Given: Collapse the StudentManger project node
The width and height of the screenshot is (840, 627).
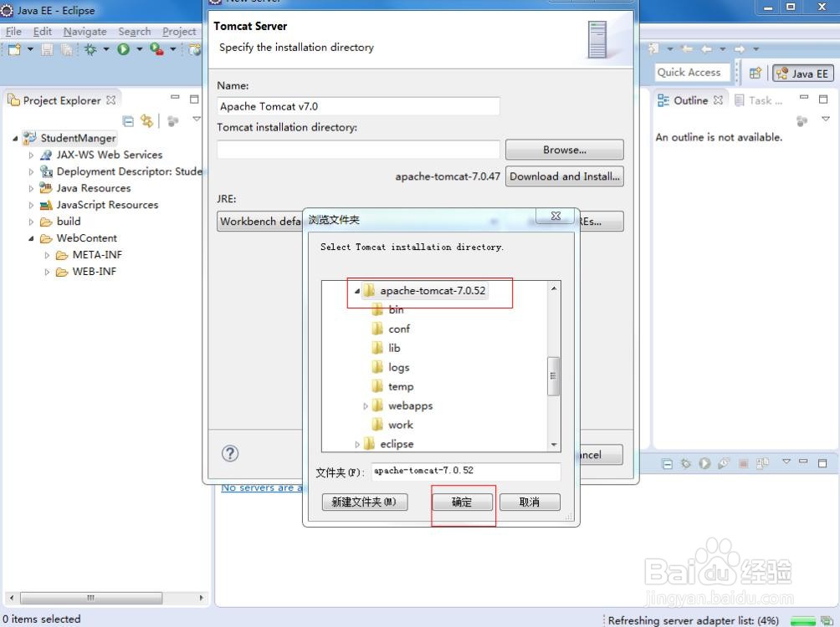Looking at the screenshot, I should click(x=15, y=139).
